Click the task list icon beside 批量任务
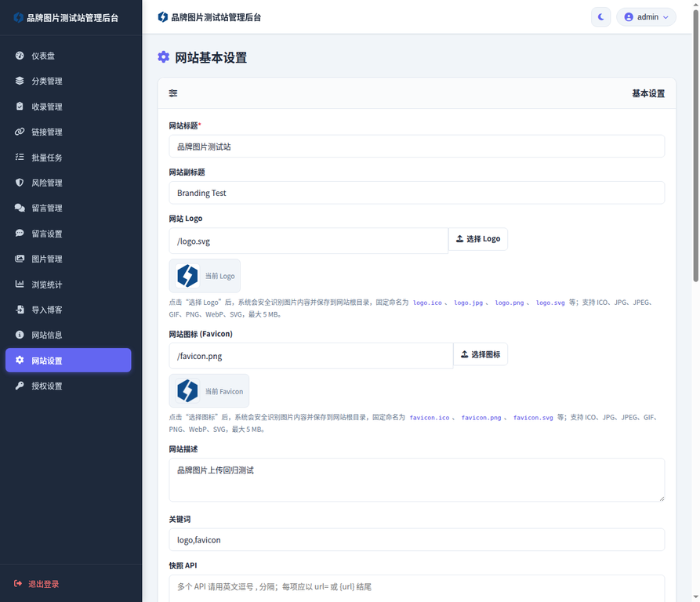Screen dimensions: 700x602 tap(20, 157)
